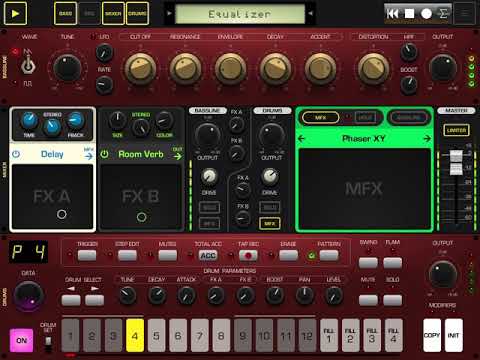
Task: Select previous drum with left DRUM SELECT arrow
Action: [71, 300]
